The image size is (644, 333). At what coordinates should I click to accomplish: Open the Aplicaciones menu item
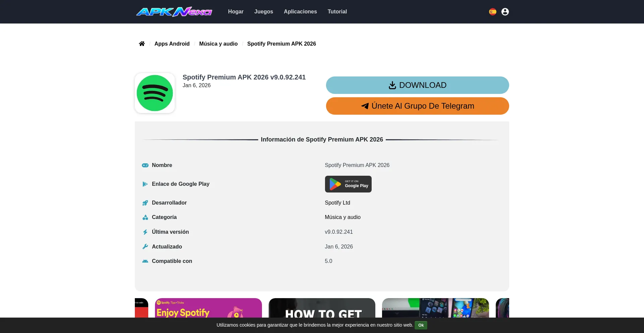(300, 11)
